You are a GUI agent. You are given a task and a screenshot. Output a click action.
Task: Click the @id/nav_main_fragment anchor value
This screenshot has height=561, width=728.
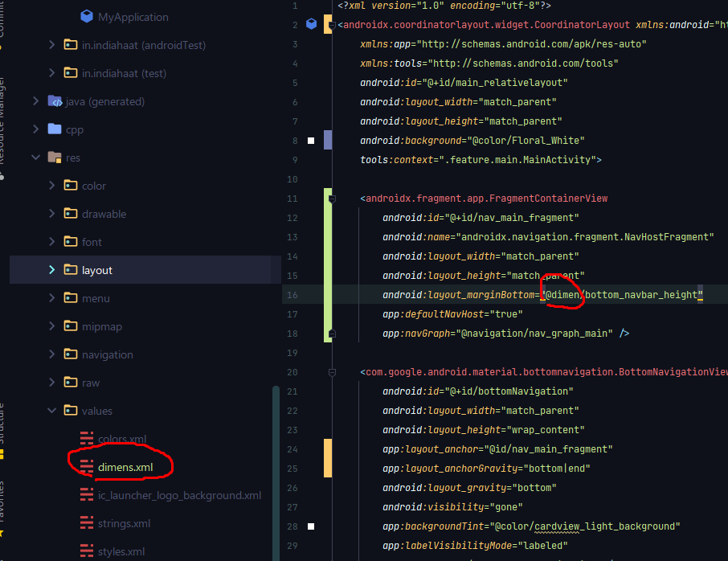pyautogui.click(x=548, y=449)
